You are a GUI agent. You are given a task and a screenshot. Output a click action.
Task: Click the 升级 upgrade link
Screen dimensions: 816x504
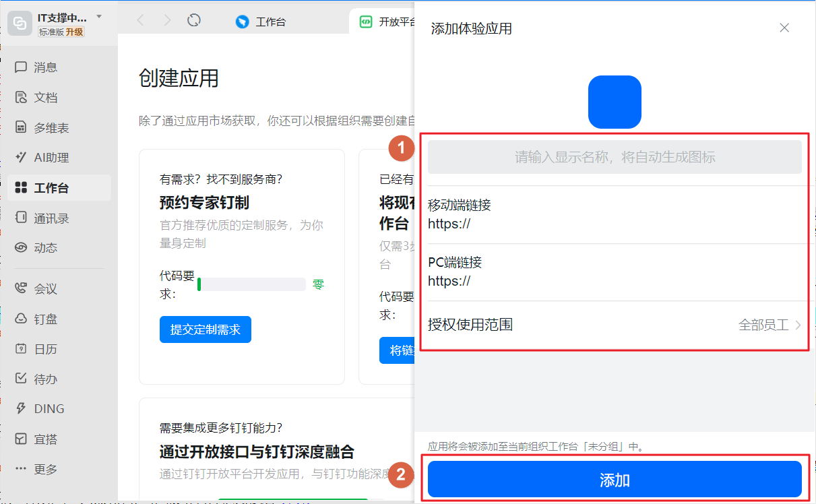[75, 32]
